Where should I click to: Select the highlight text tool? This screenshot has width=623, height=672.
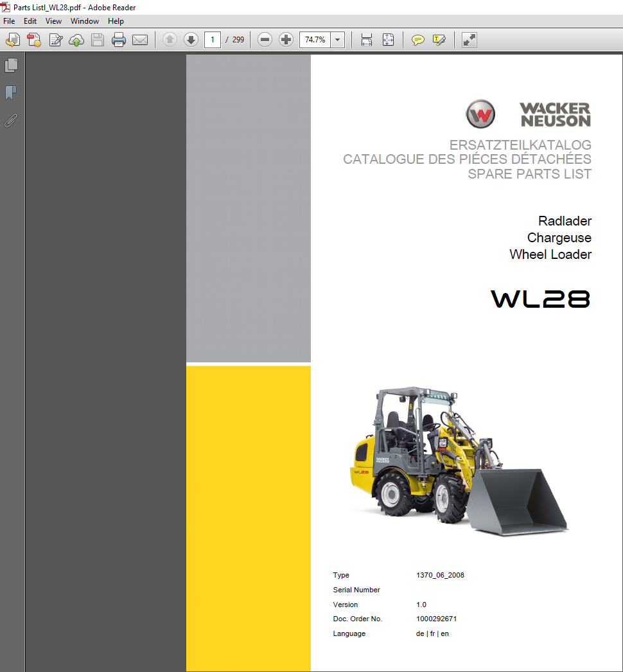click(x=439, y=40)
